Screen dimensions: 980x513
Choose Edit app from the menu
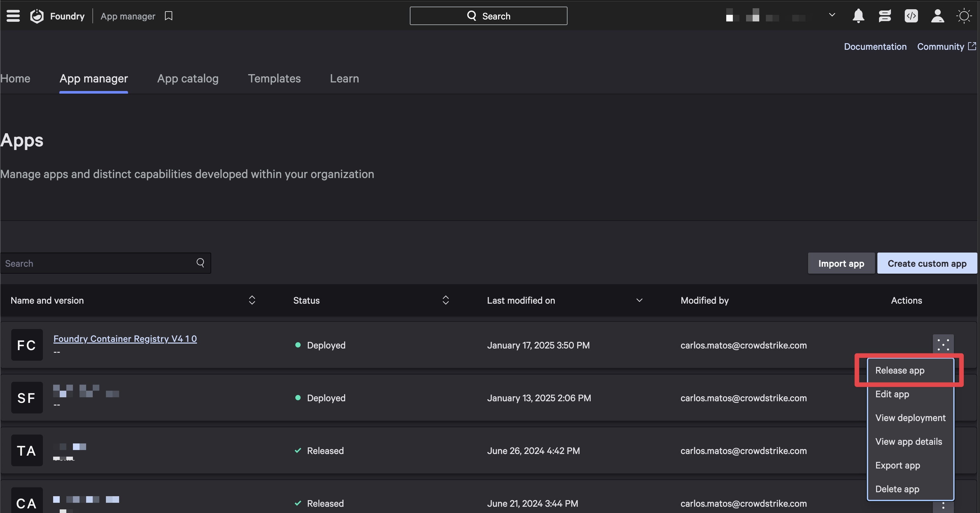[910, 394]
